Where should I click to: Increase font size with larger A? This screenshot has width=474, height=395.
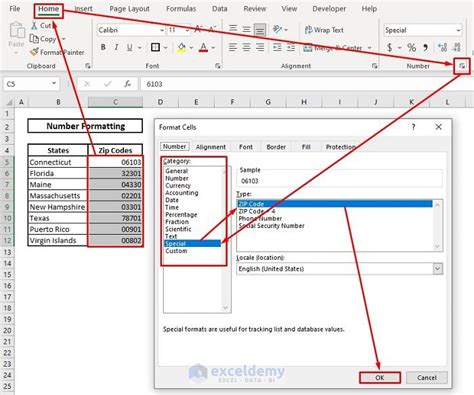199,30
